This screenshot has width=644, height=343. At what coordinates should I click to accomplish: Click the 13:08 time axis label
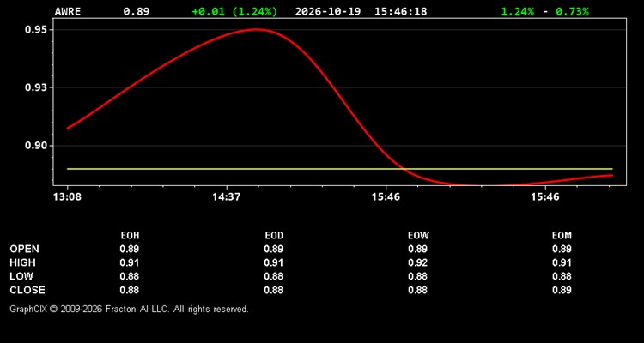[67, 197]
